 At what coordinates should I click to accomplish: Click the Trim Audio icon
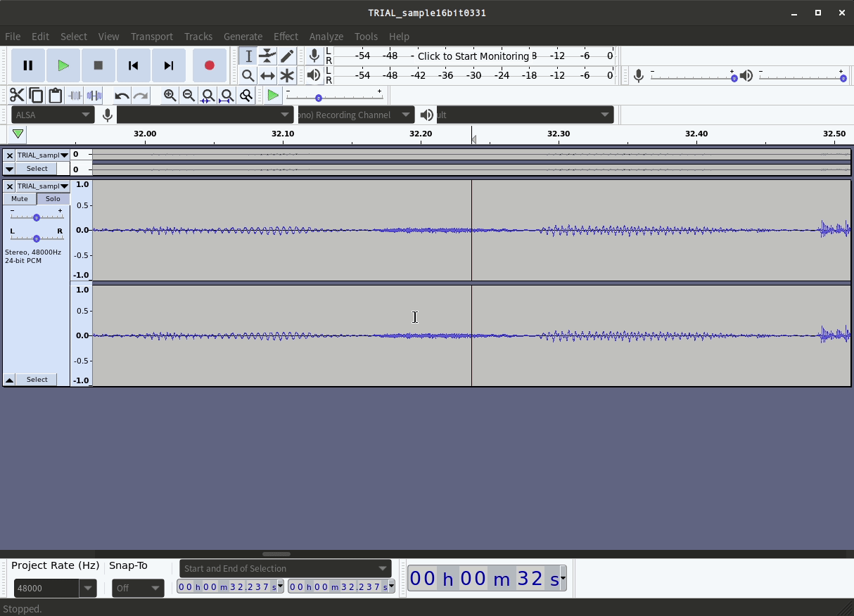pyautogui.click(x=75, y=95)
